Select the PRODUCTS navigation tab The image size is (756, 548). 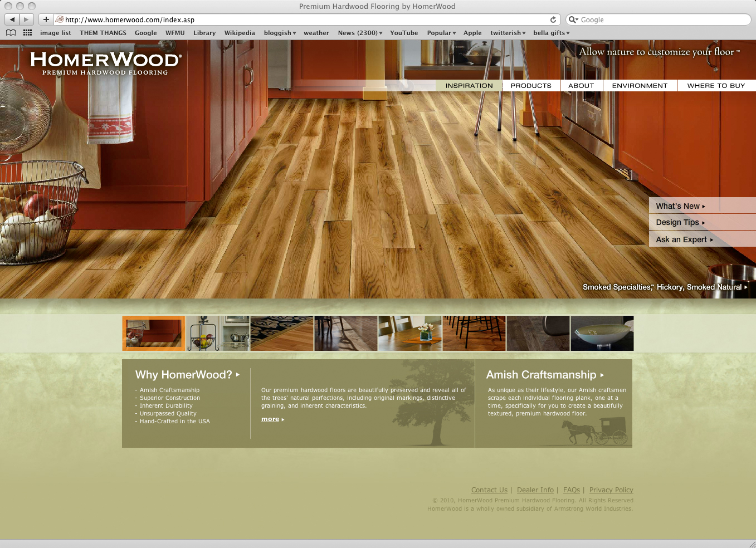coord(531,86)
